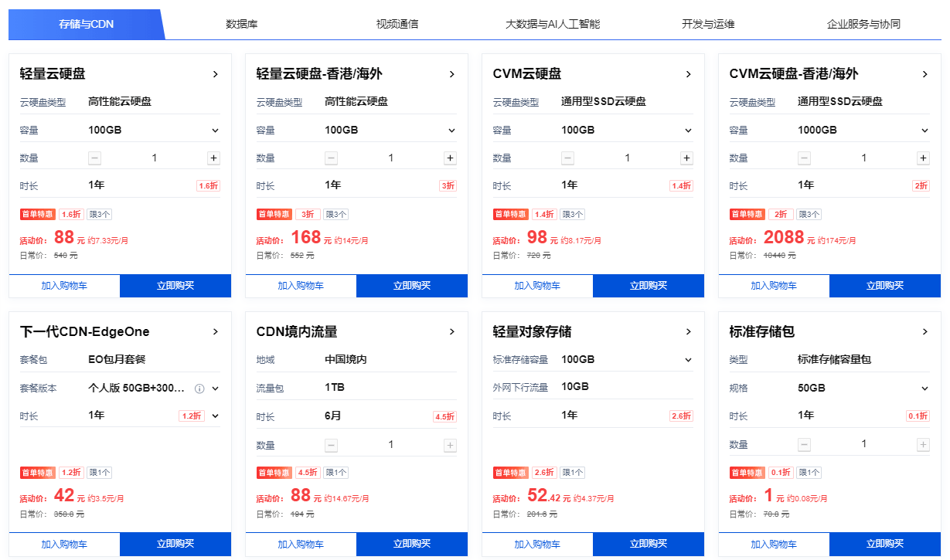Click info icon beside 套餐版本 in EdgeOne card
This screenshot has height=560, width=950.
(x=199, y=389)
